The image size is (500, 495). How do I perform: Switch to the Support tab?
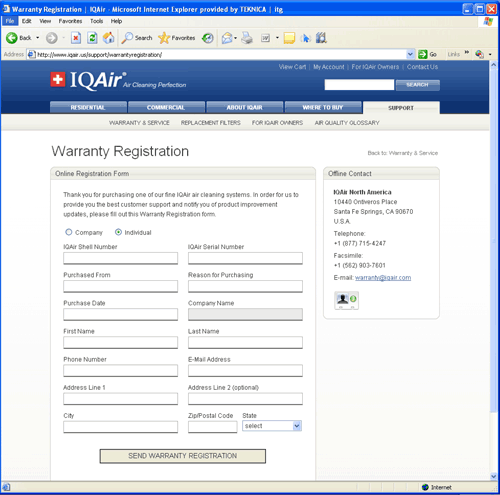[x=401, y=108]
